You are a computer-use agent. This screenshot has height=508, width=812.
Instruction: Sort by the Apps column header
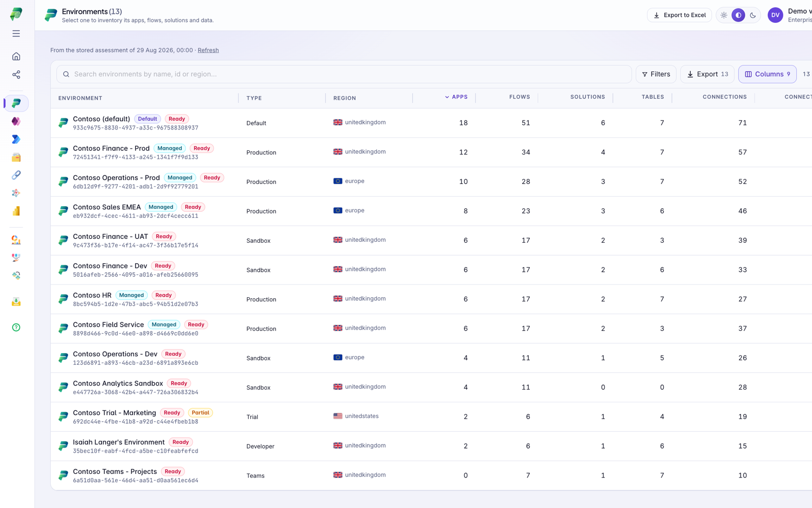click(x=456, y=97)
